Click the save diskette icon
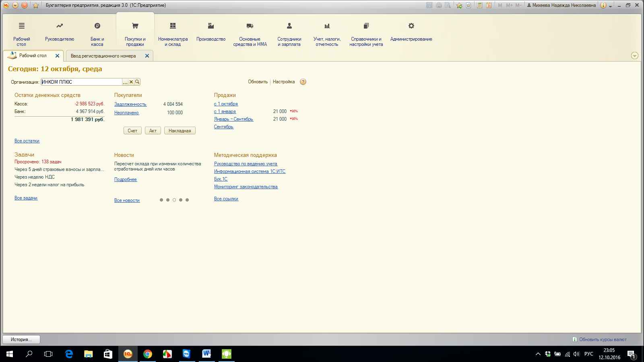Image resolution: width=644 pixels, height=362 pixels. 429,5
